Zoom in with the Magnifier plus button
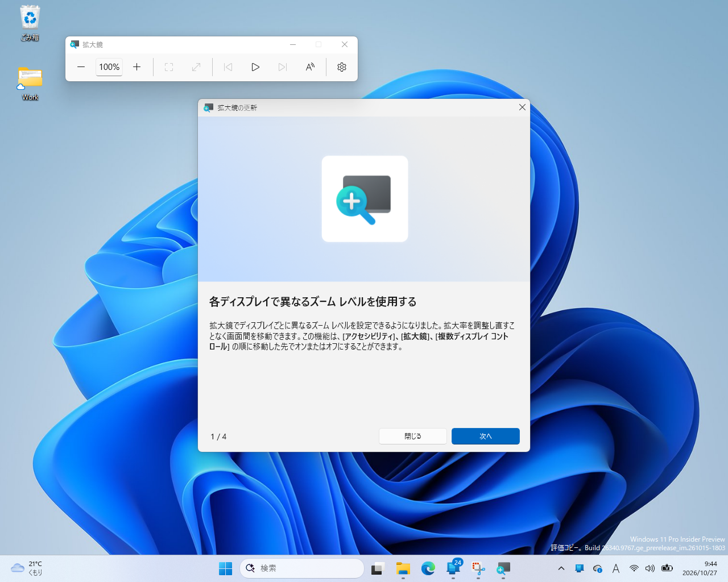This screenshot has height=582, width=728. (x=137, y=67)
